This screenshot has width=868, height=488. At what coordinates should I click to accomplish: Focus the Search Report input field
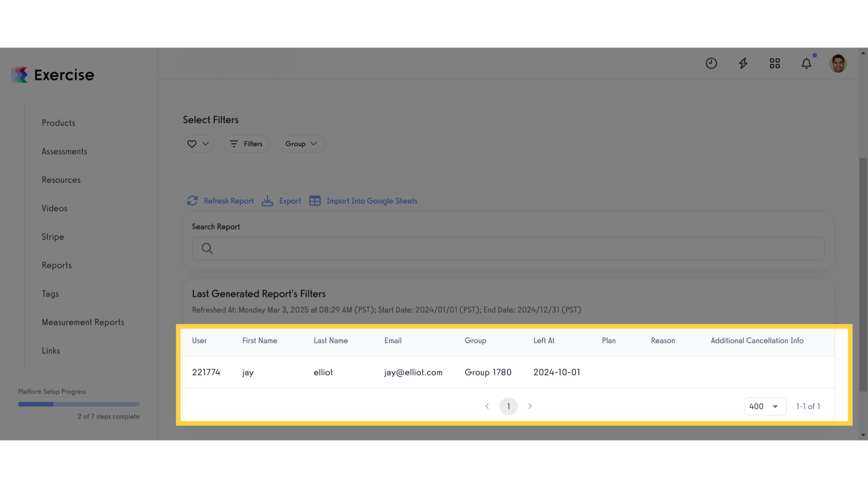(x=508, y=249)
